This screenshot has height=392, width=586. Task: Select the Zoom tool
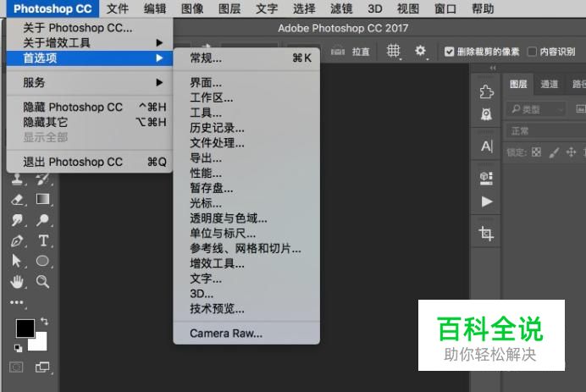tap(42, 281)
